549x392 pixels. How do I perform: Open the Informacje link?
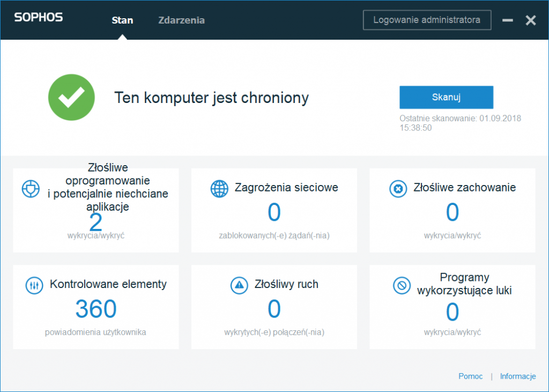517,376
